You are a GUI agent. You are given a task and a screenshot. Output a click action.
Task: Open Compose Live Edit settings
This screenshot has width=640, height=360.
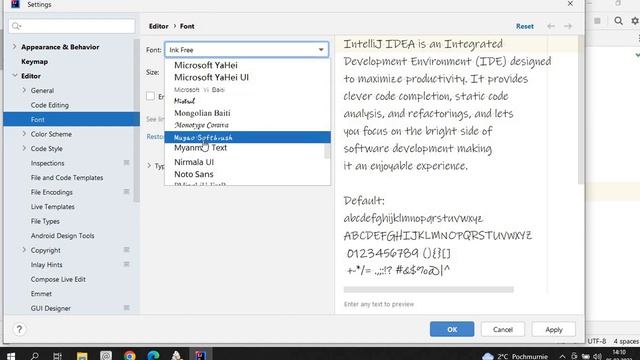(58, 279)
